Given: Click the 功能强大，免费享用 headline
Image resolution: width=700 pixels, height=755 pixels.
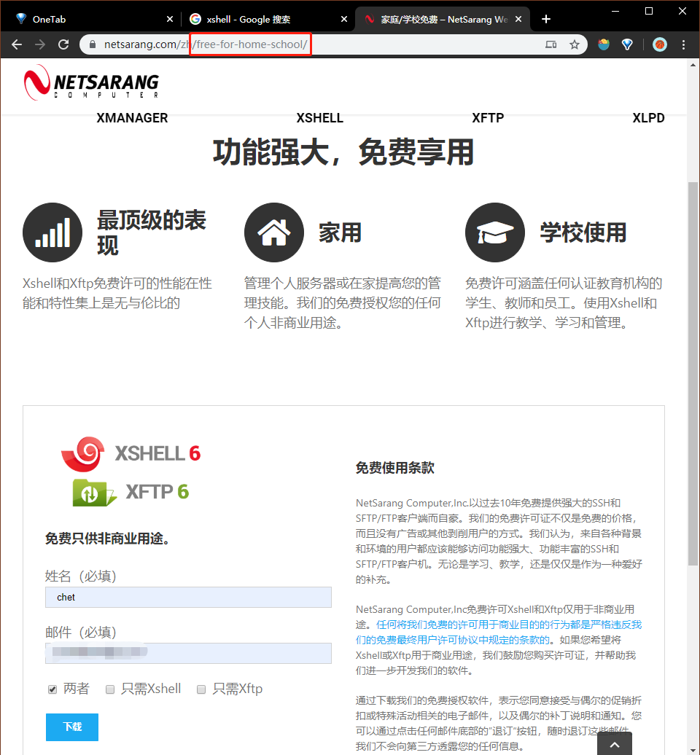Looking at the screenshot, I should pyautogui.click(x=343, y=152).
